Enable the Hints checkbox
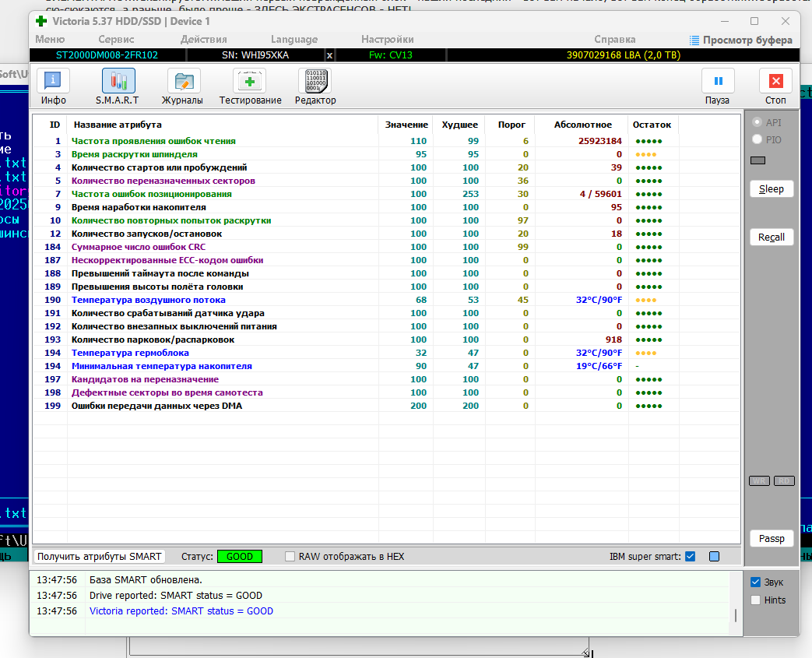812x658 pixels. 755,600
